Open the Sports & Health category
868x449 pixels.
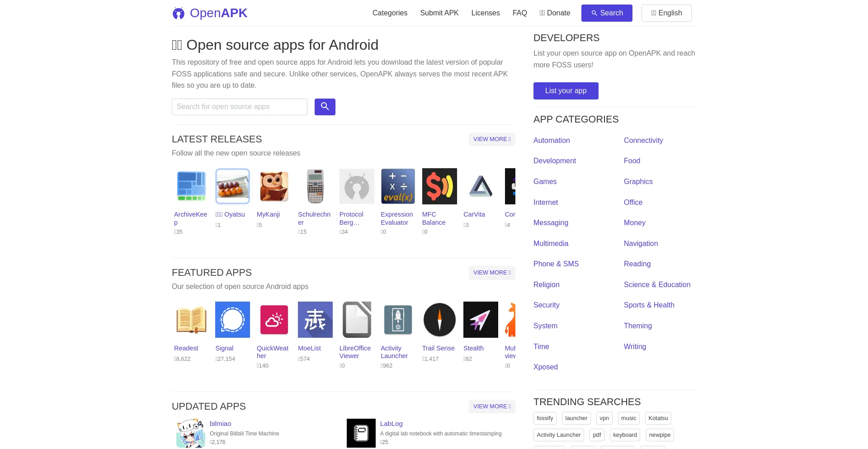649,305
